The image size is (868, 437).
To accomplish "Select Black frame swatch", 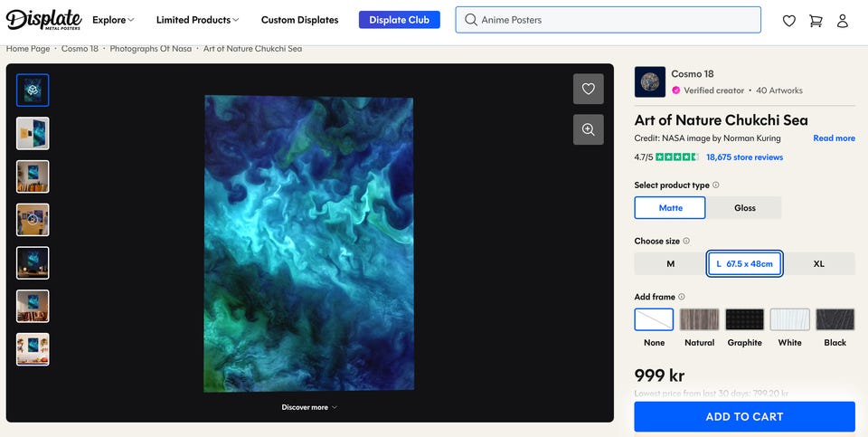I will click(835, 319).
